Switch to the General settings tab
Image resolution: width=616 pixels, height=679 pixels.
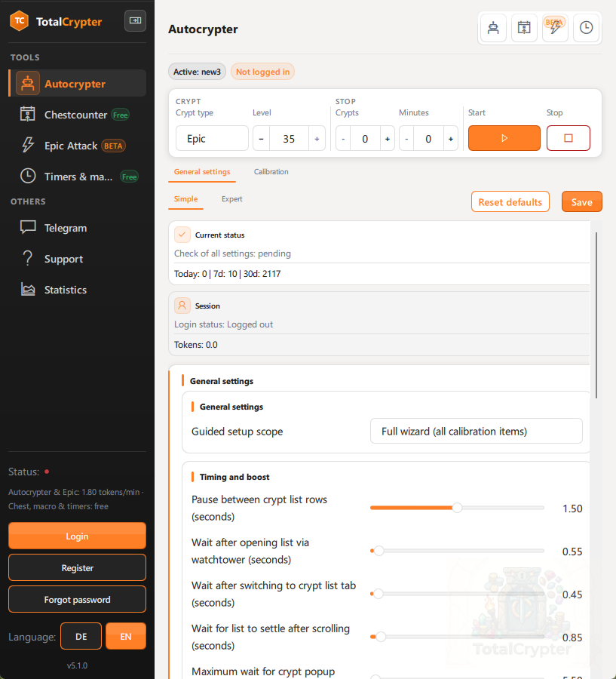click(202, 172)
